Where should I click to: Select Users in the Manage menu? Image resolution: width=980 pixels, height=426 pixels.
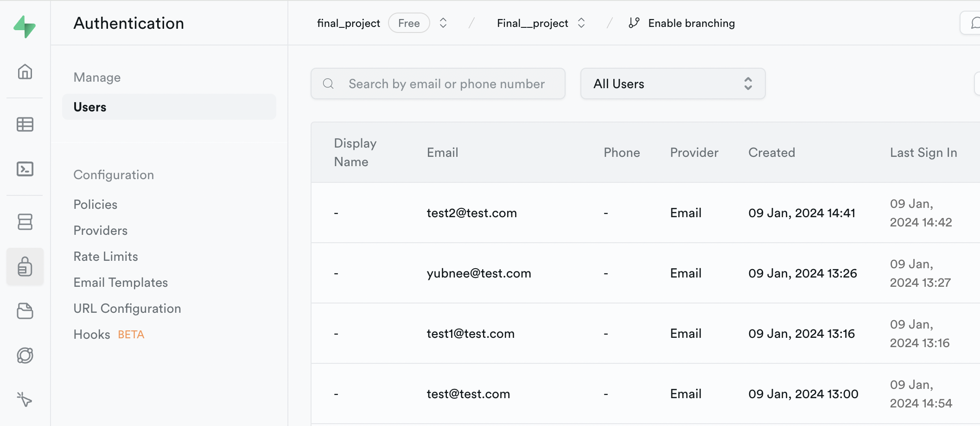tap(90, 107)
